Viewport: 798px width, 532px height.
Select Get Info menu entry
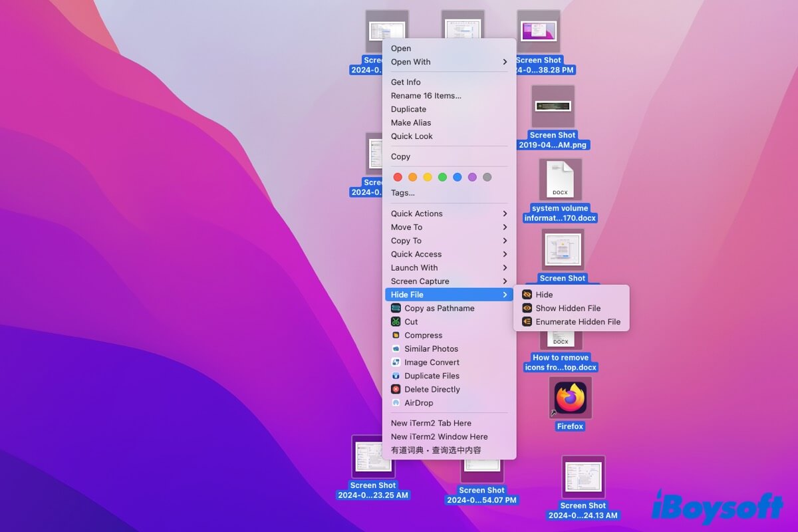point(406,82)
